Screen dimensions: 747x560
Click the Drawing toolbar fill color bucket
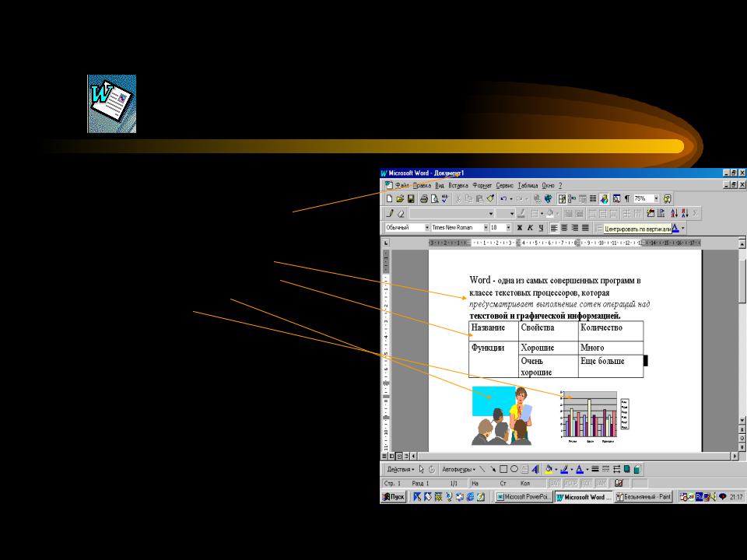(x=549, y=469)
